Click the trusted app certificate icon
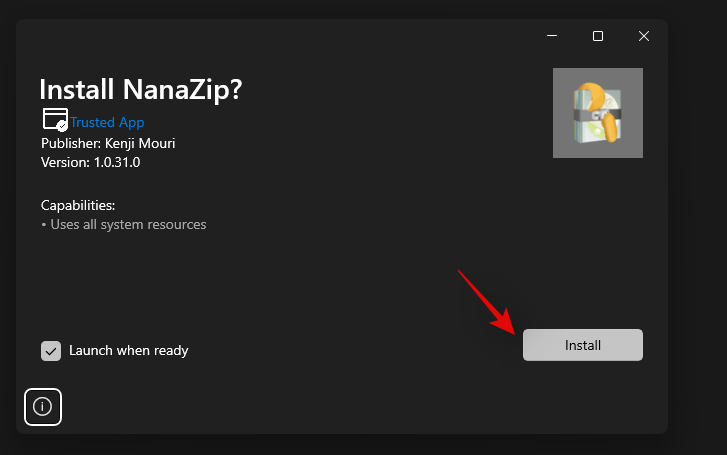The height and width of the screenshot is (455, 727). (54, 119)
